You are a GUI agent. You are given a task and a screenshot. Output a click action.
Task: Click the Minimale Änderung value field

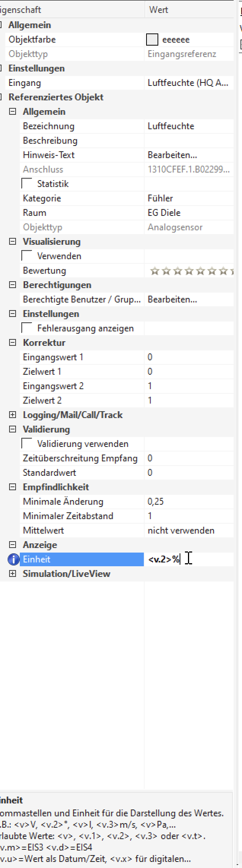point(189,502)
